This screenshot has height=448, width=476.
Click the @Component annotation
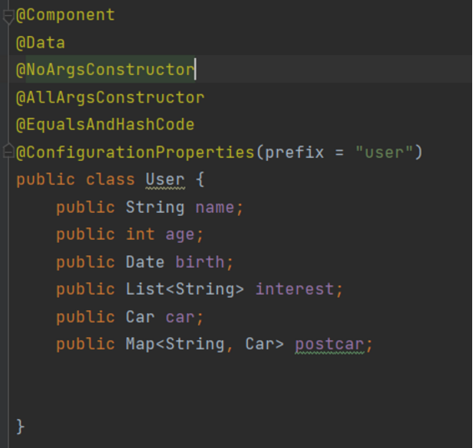[x=65, y=15]
